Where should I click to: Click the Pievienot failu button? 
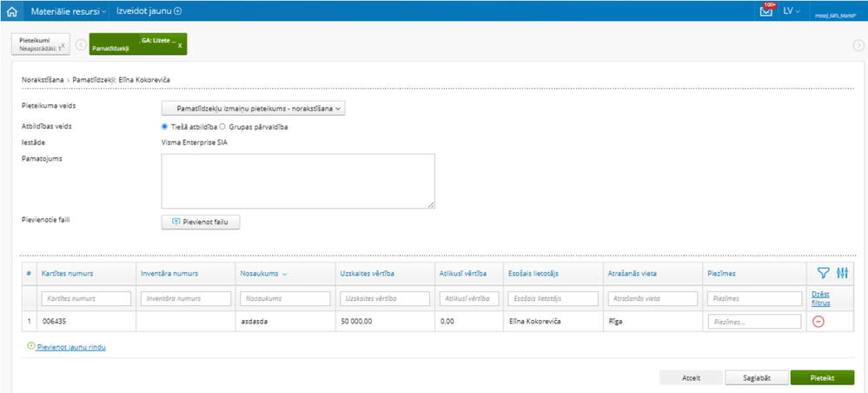201,222
